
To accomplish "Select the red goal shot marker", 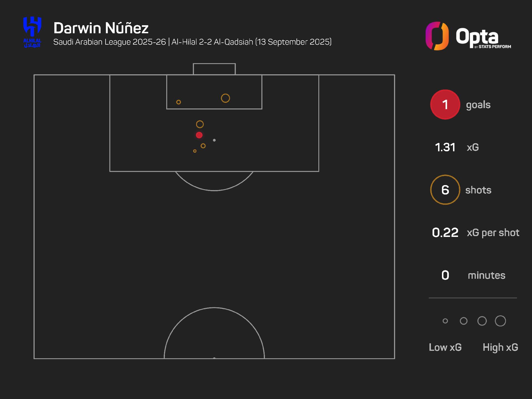I will 199,135.
